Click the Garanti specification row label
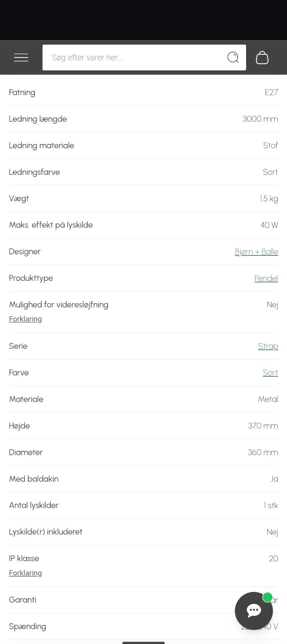 (x=23, y=600)
